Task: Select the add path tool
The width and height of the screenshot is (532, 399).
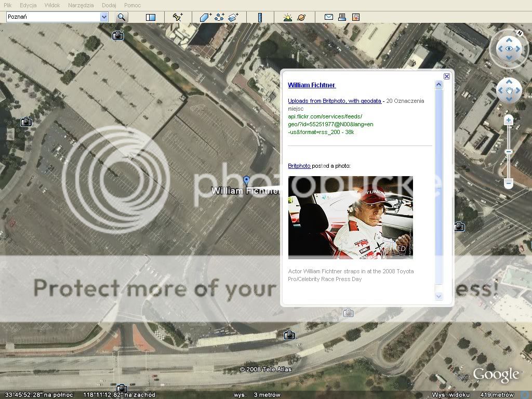Action: pyautogui.click(x=219, y=17)
